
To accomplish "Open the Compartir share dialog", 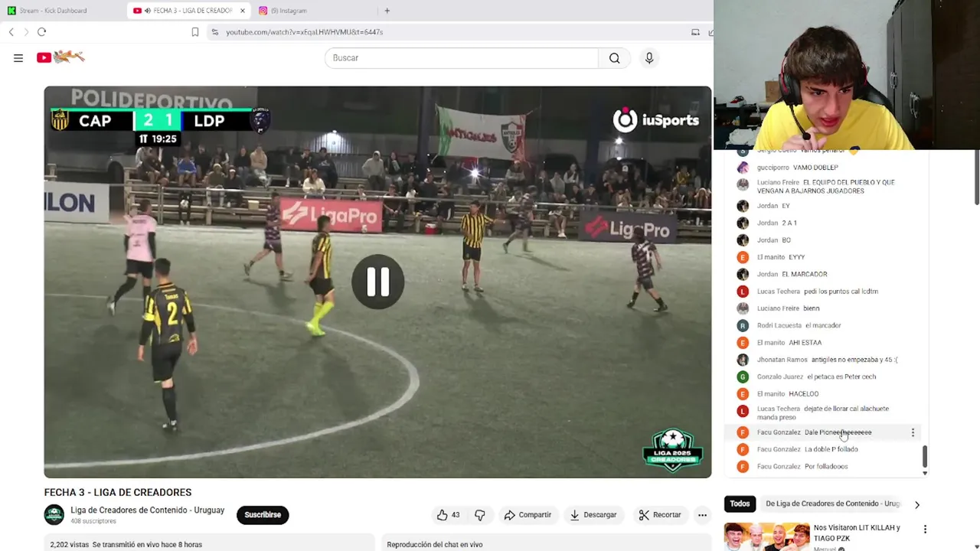I will (x=528, y=515).
